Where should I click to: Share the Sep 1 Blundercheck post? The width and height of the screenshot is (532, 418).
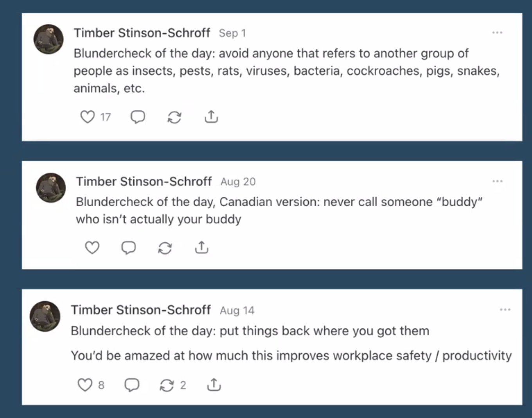(x=211, y=116)
